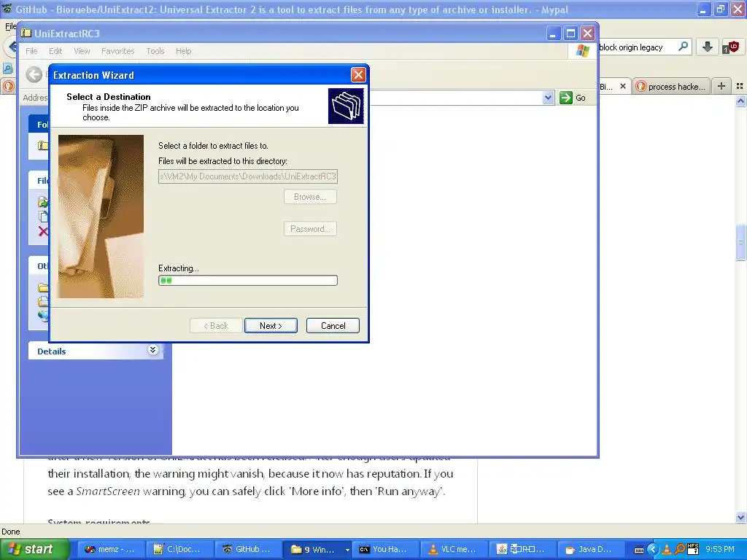The width and height of the screenshot is (747, 560).
Task: Switch to the 'process hacke...' browser tab
Action: pos(672,86)
